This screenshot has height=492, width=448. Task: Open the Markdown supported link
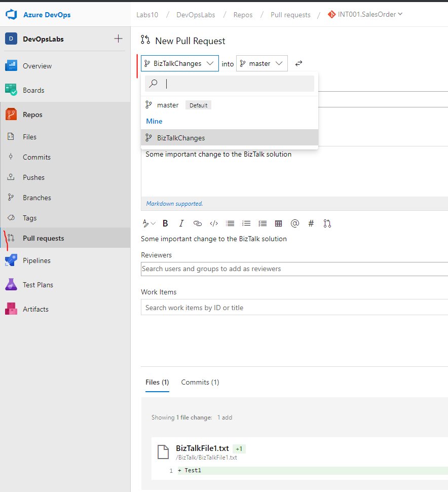coord(174,204)
